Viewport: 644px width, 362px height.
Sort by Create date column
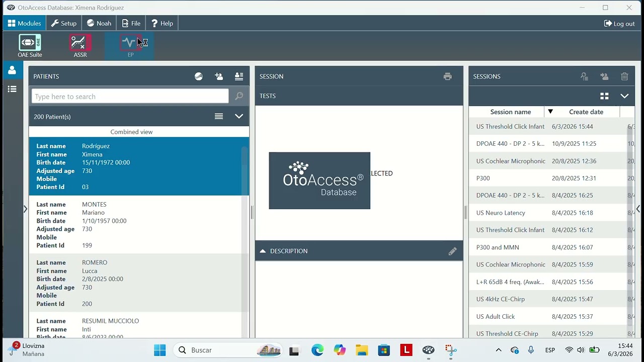[x=586, y=112]
